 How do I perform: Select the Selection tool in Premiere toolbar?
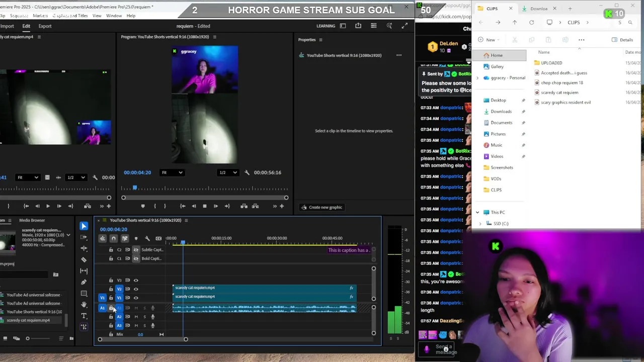84,226
